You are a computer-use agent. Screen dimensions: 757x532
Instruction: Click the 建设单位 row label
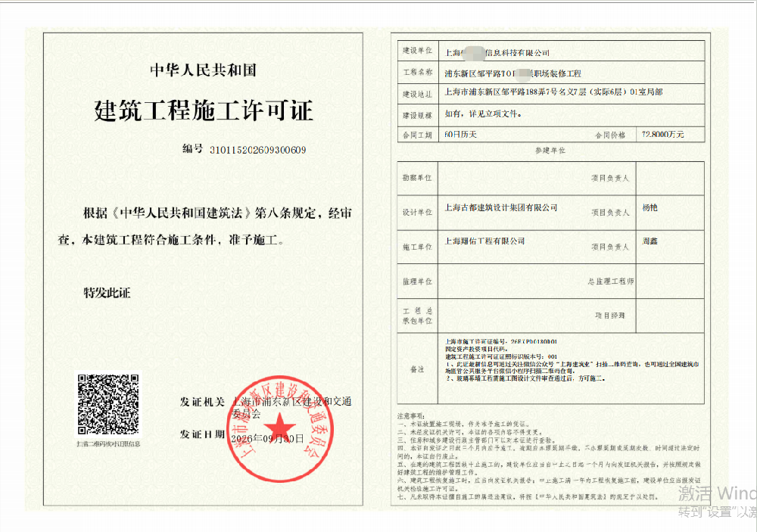pos(417,50)
